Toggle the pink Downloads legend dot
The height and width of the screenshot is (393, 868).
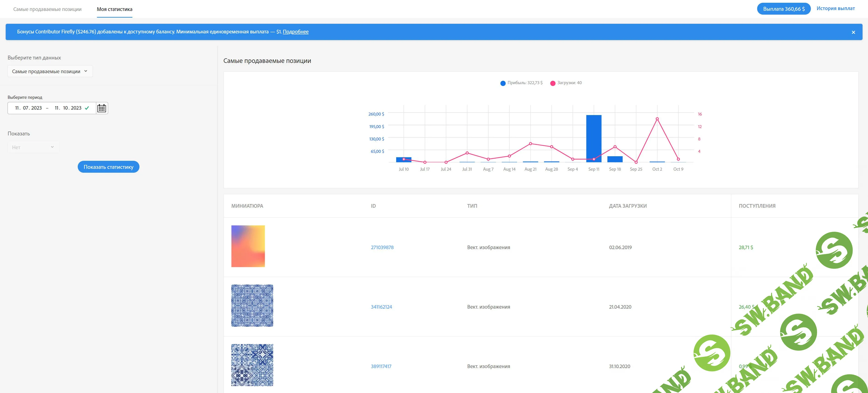553,83
